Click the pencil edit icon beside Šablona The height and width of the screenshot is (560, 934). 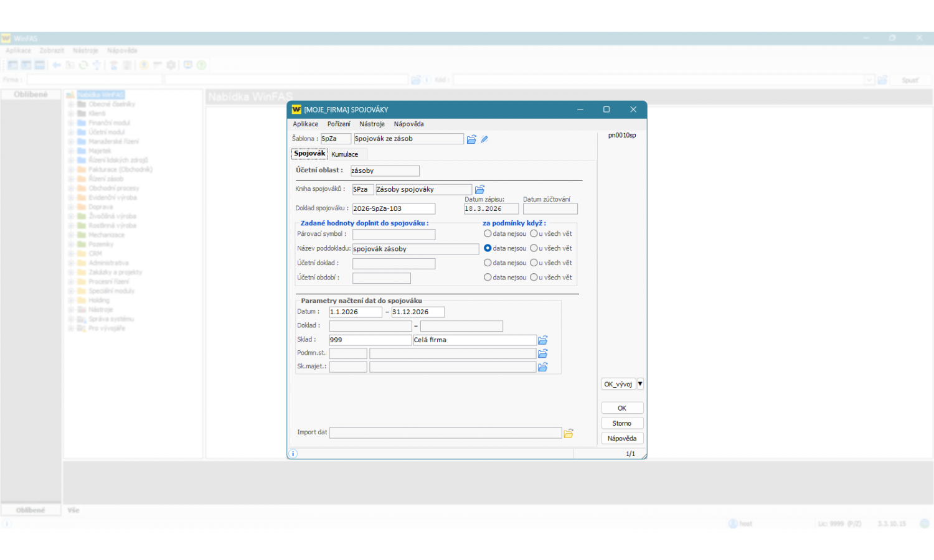(x=484, y=139)
